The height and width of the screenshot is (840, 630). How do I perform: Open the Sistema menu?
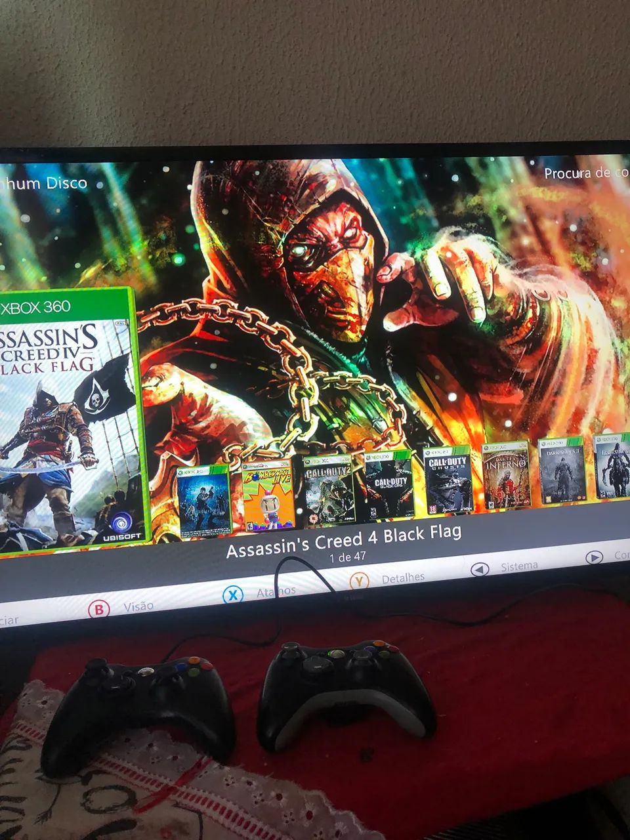(519, 566)
